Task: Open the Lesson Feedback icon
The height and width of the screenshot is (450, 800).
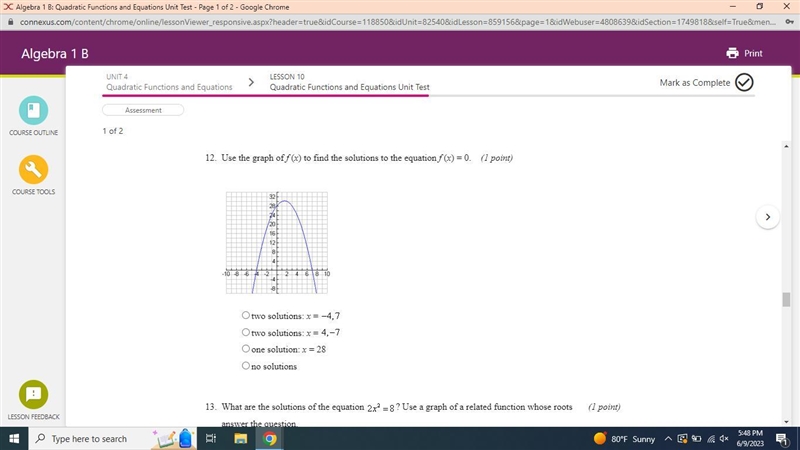Action: coord(34,394)
